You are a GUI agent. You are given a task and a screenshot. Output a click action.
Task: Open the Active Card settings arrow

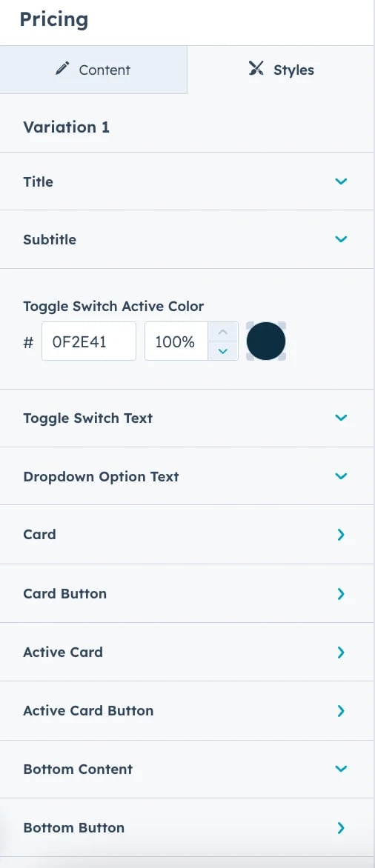(x=341, y=652)
